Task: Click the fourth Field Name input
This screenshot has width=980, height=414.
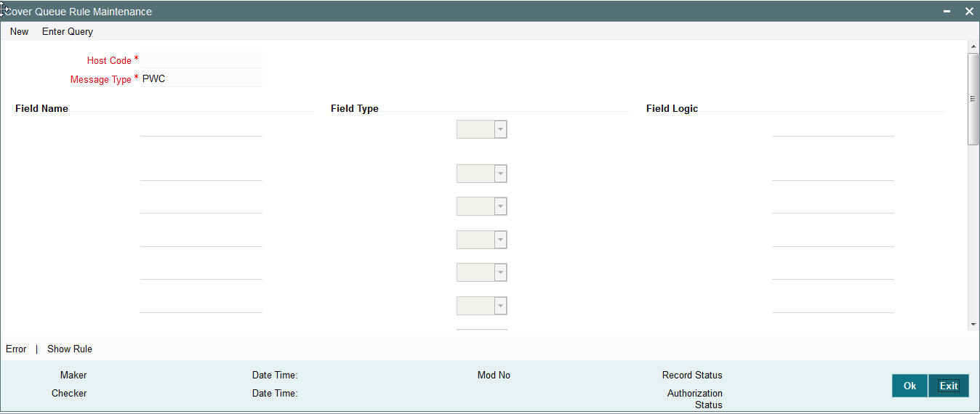Action: (x=201, y=239)
